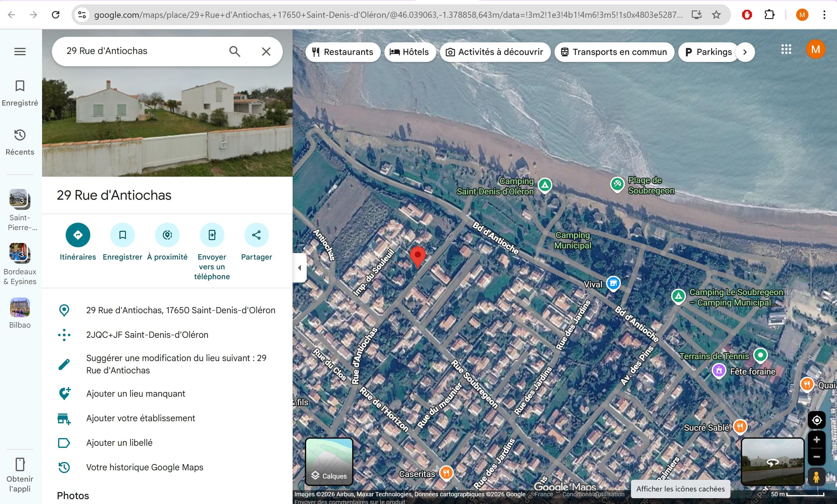
Task: Click the red ad blocker extension icon
Action: click(747, 15)
